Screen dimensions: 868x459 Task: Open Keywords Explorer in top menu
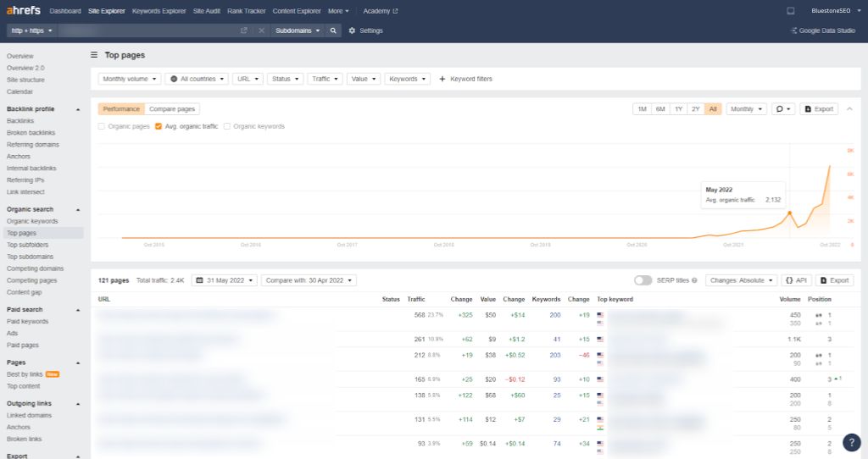click(159, 11)
